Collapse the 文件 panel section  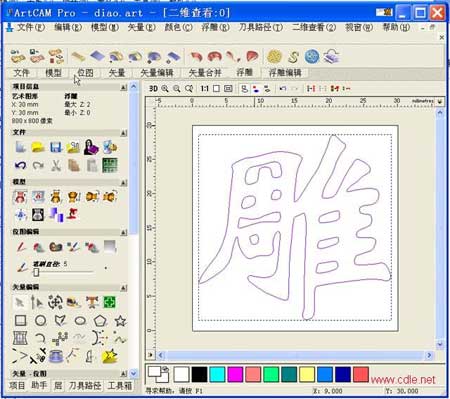pos(124,133)
